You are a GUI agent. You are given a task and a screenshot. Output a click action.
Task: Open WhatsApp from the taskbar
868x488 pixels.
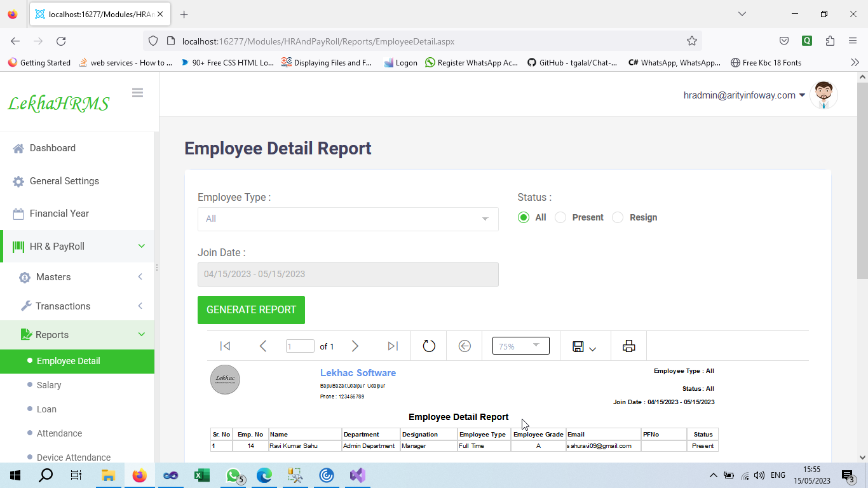coord(233,475)
